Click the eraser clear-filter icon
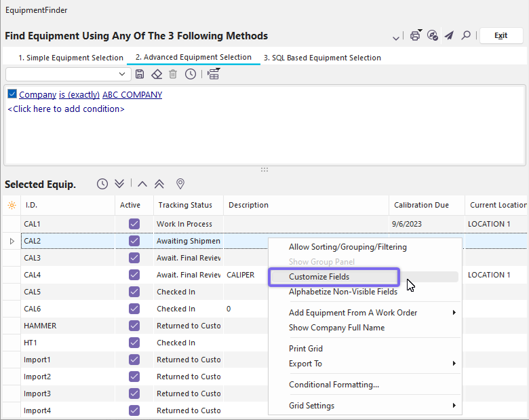The image size is (529, 420). (157, 74)
